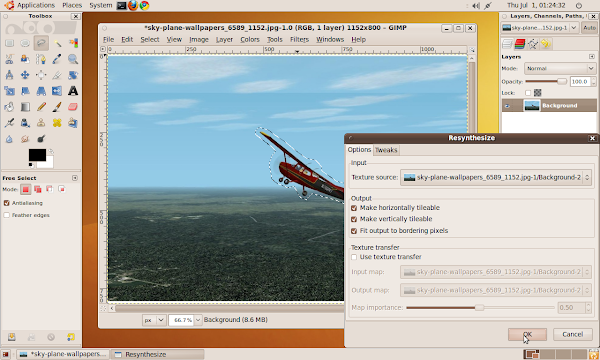Click Cancel in Resynthesize dialog
Screen dimensions: 600x360
[572, 334]
